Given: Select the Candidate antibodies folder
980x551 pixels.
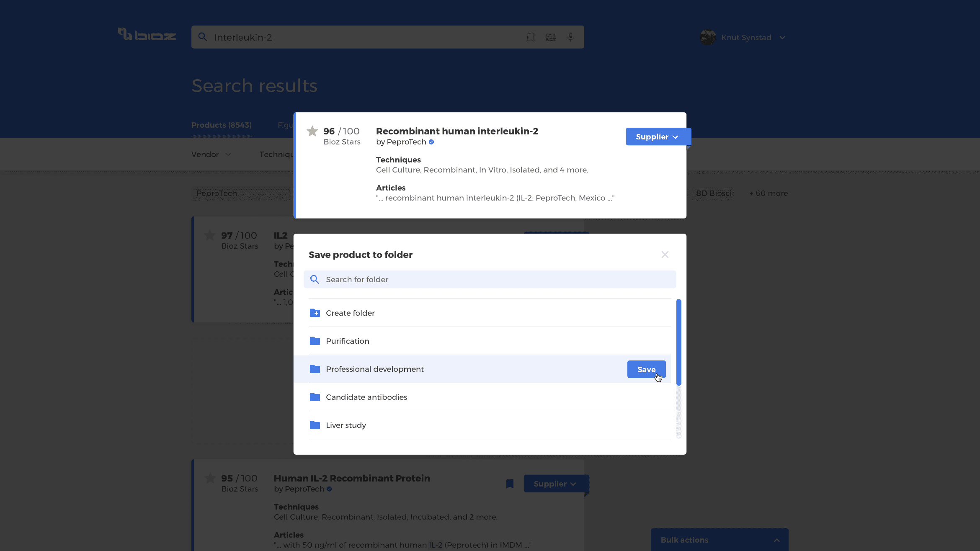Looking at the screenshot, I should point(366,397).
